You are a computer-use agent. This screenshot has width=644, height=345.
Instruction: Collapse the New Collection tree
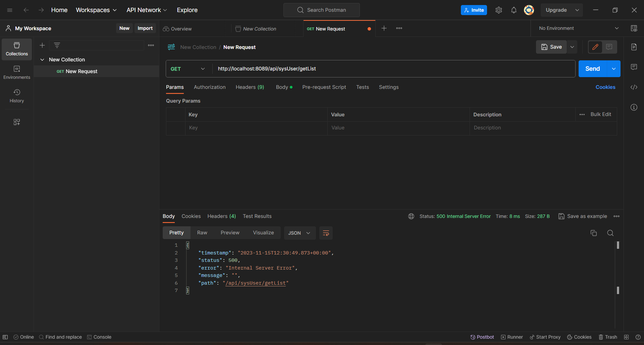pyautogui.click(x=42, y=60)
